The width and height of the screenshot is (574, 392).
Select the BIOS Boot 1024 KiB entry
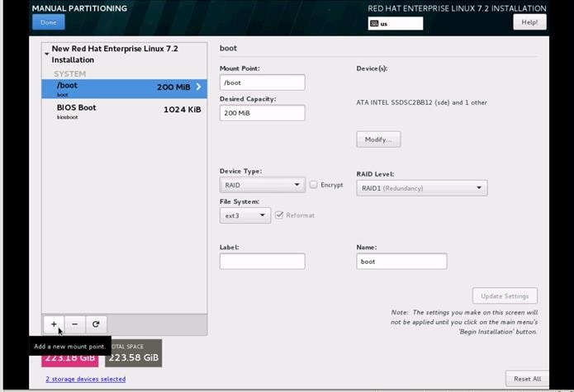click(125, 111)
